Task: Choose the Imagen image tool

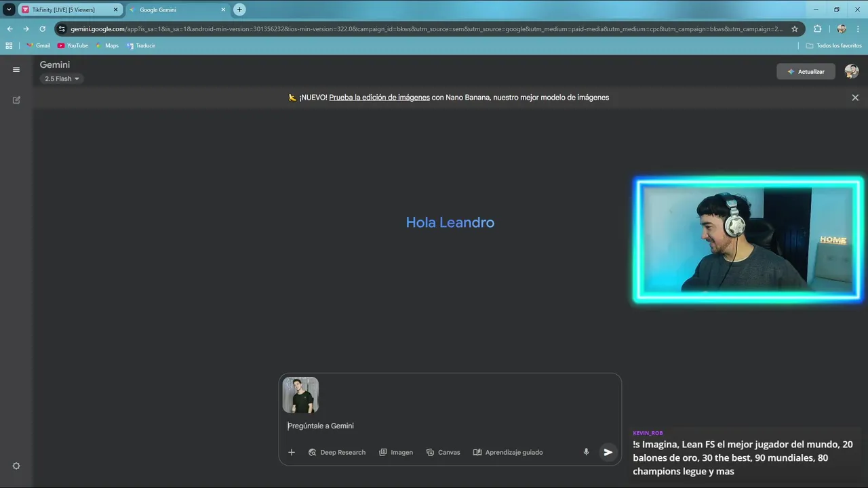Action: click(396, 452)
